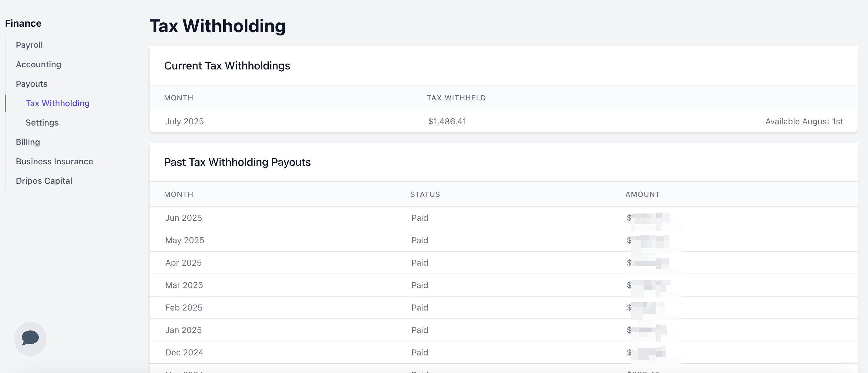Click the Jun 2025 payout row

[503, 218]
